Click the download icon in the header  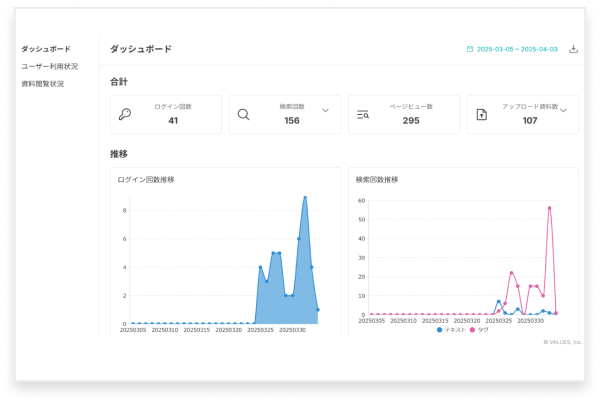pos(573,49)
